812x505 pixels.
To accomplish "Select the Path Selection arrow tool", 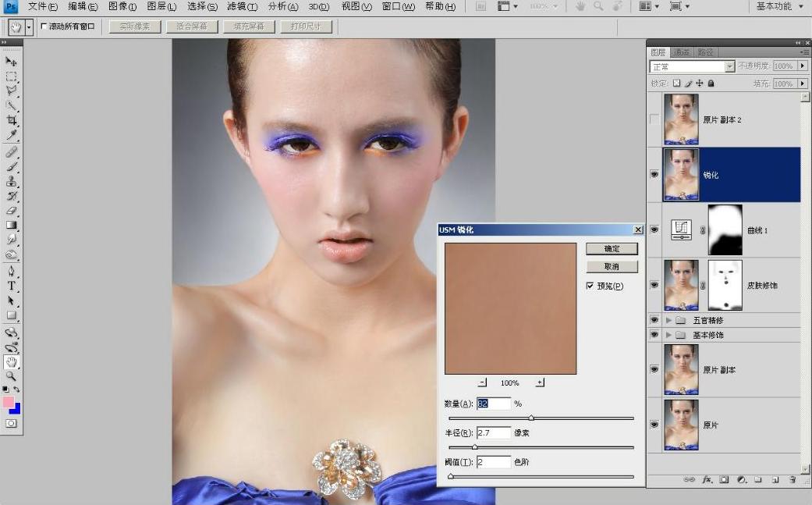I will click(11, 301).
